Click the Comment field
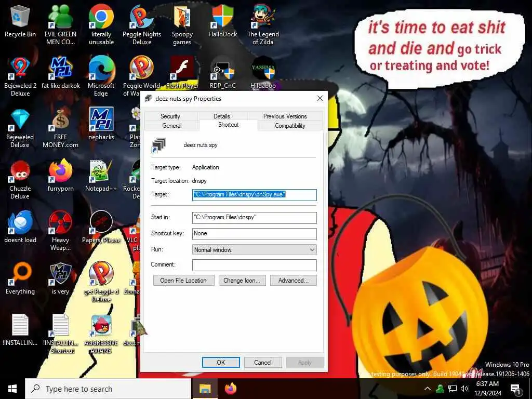The width and height of the screenshot is (532, 399). pos(254,265)
